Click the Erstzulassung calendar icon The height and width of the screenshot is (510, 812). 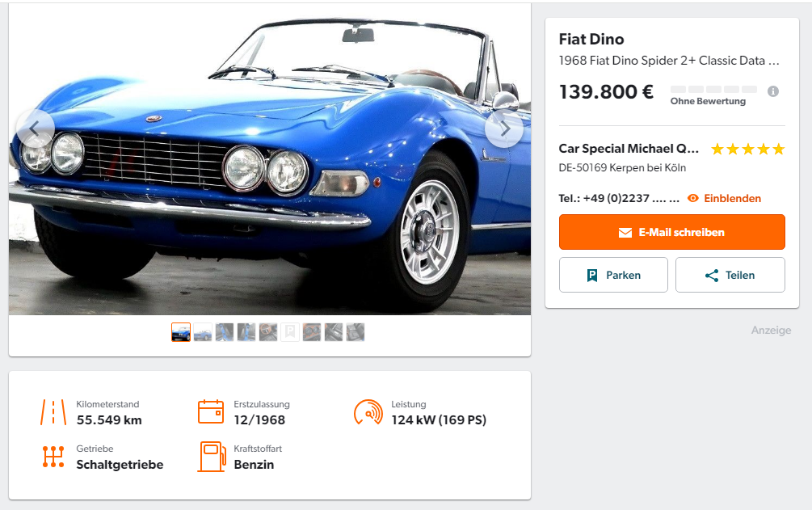pyautogui.click(x=211, y=412)
